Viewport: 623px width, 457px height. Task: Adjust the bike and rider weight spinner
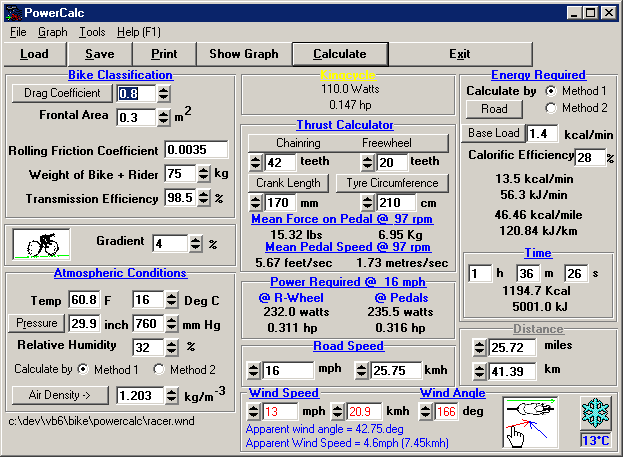[x=203, y=174]
